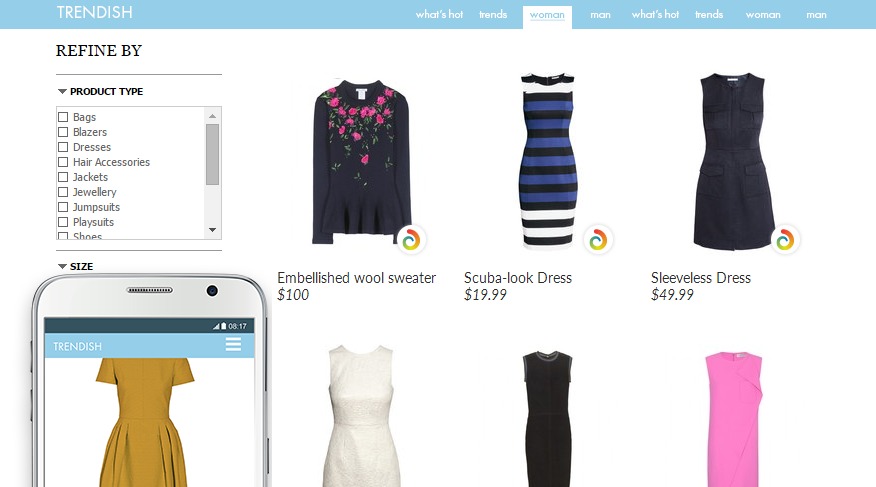Click swirl icon on Embellished wool sweater
This screenshot has width=876, height=487.
pos(411,240)
